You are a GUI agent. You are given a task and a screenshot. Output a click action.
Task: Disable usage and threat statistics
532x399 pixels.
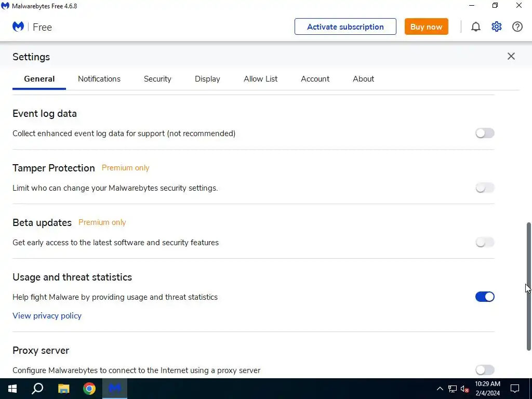click(485, 297)
